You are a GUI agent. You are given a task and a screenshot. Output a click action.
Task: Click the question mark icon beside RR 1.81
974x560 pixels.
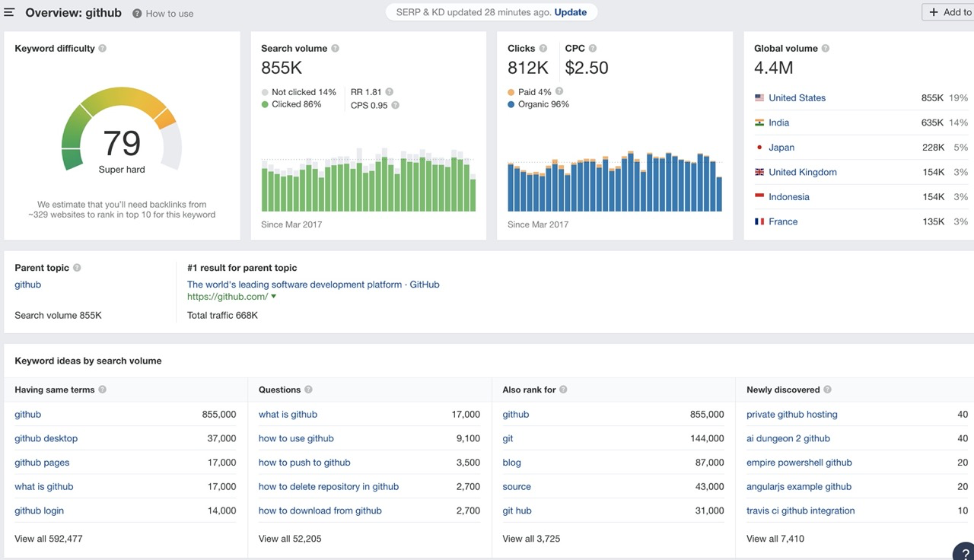coord(389,92)
